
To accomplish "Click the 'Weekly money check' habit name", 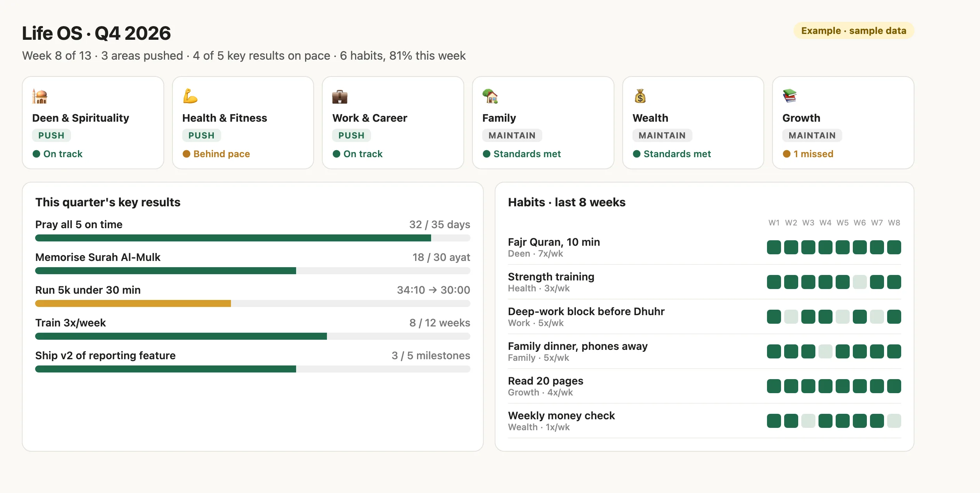I will (x=561, y=416).
